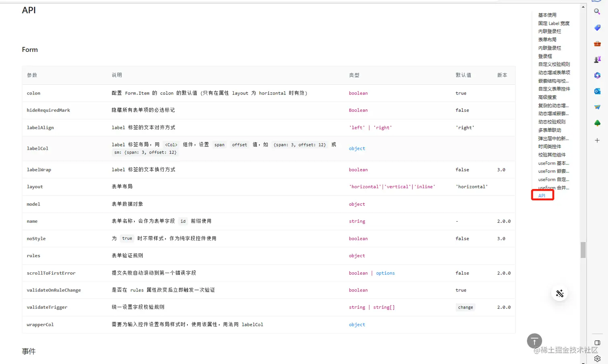The height and width of the screenshot is (364, 608).
Task: Click the noStyle parameter name
Action: 36,239
